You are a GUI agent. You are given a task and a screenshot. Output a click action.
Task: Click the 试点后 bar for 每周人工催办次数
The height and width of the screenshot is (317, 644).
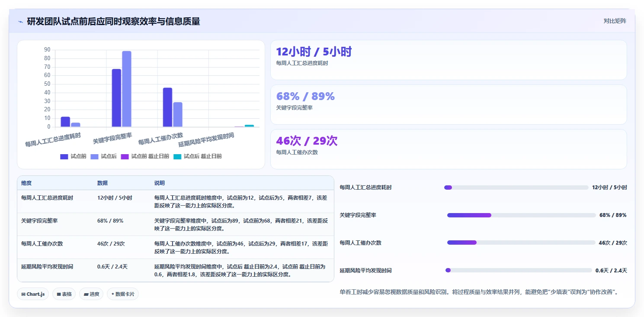(178, 115)
